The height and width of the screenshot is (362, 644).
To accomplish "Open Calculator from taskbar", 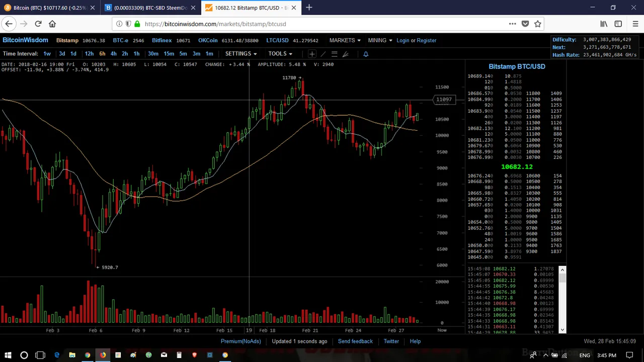I will pos(179,355).
